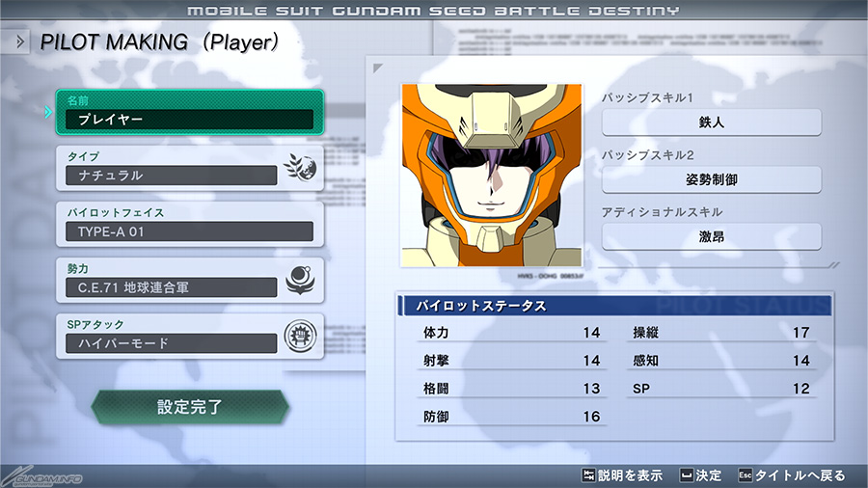Click the 格闘 stat row

[511, 389]
